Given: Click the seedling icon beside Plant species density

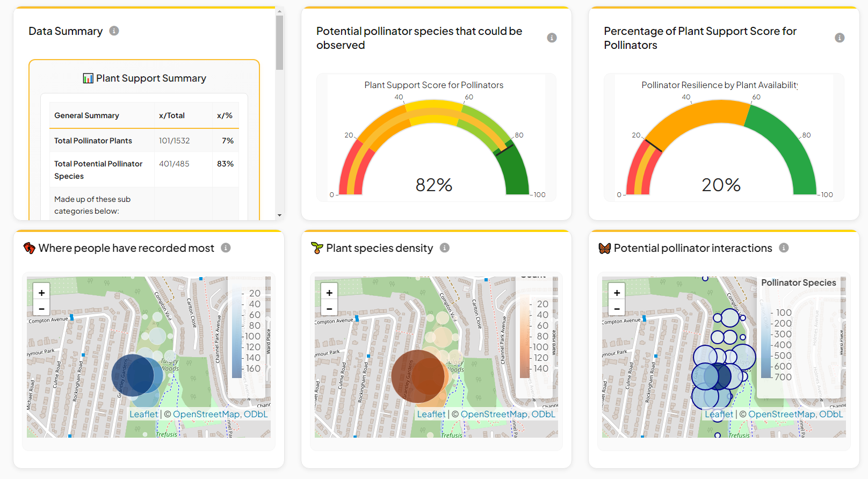Looking at the screenshot, I should pyautogui.click(x=317, y=248).
